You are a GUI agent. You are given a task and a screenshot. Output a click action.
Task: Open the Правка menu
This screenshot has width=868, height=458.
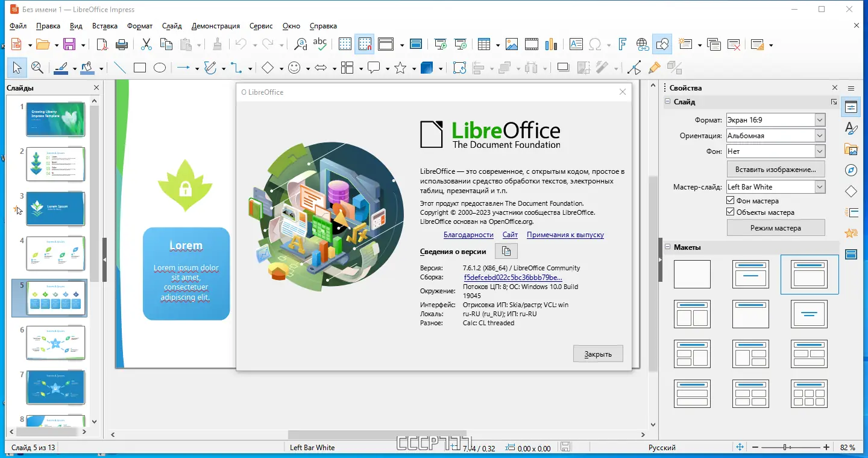[x=48, y=26]
